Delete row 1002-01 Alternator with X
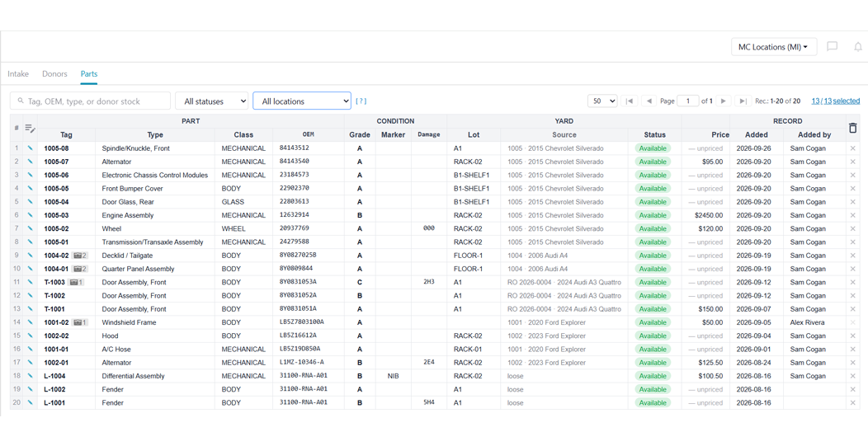Screen dimensions: 868x446 [x=853, y=363]
